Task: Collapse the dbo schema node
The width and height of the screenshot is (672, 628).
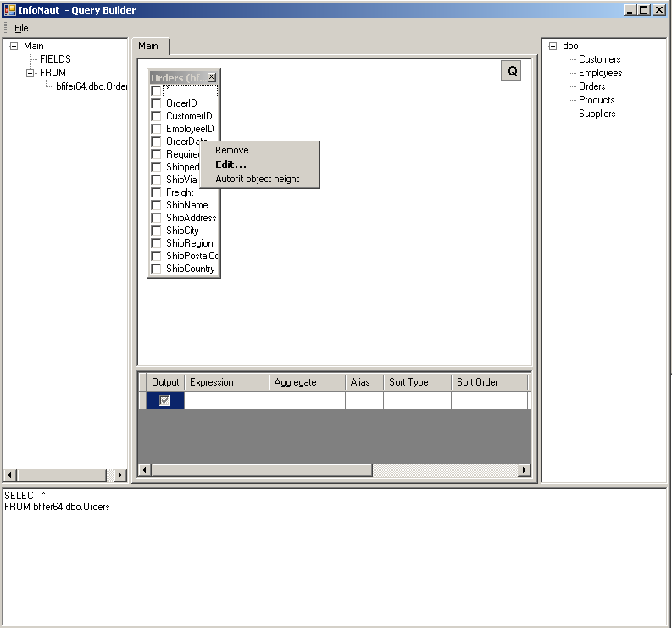Action: coord(553,46)
